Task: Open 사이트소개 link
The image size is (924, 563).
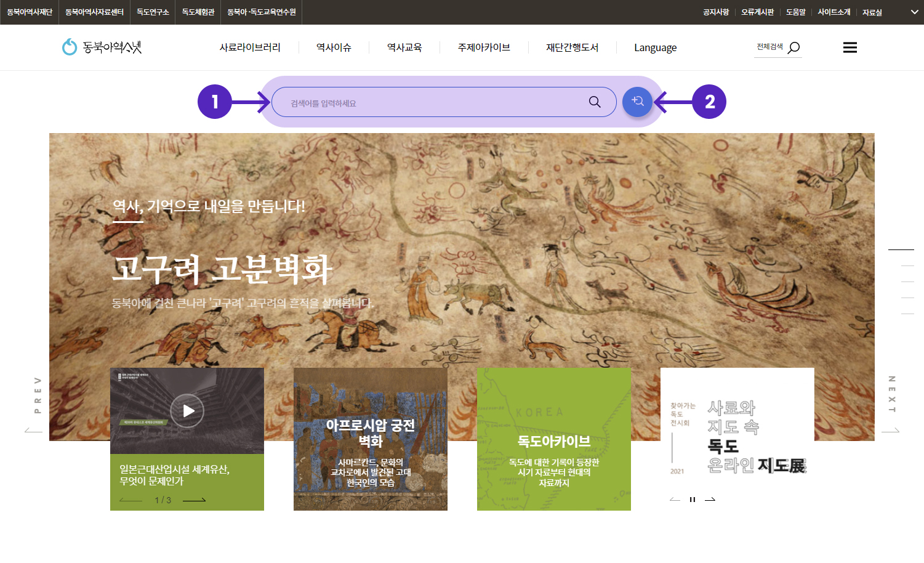Action: point(834,12)
